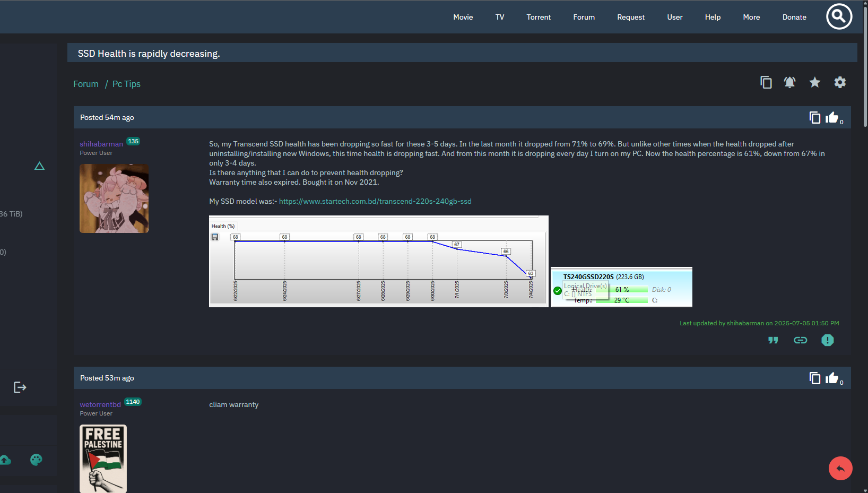Click the 135 badge beside shihabarman

coord(133,141)
